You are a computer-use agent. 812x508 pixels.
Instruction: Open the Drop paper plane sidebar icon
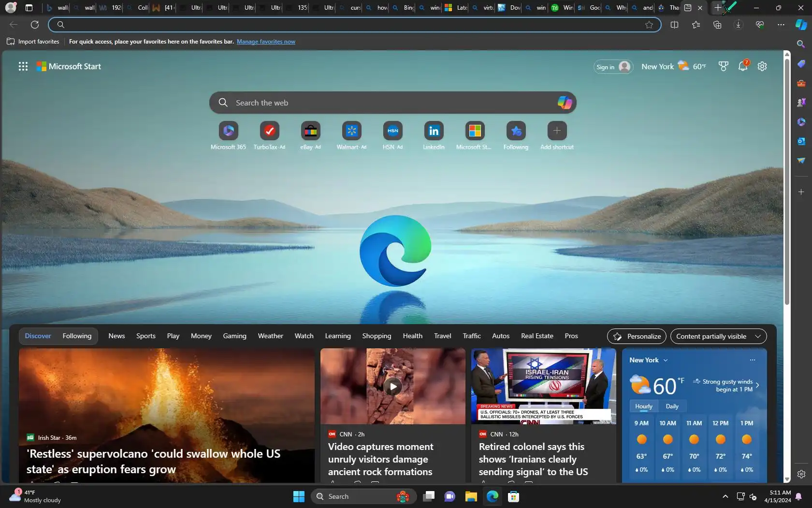coord(801,161)
